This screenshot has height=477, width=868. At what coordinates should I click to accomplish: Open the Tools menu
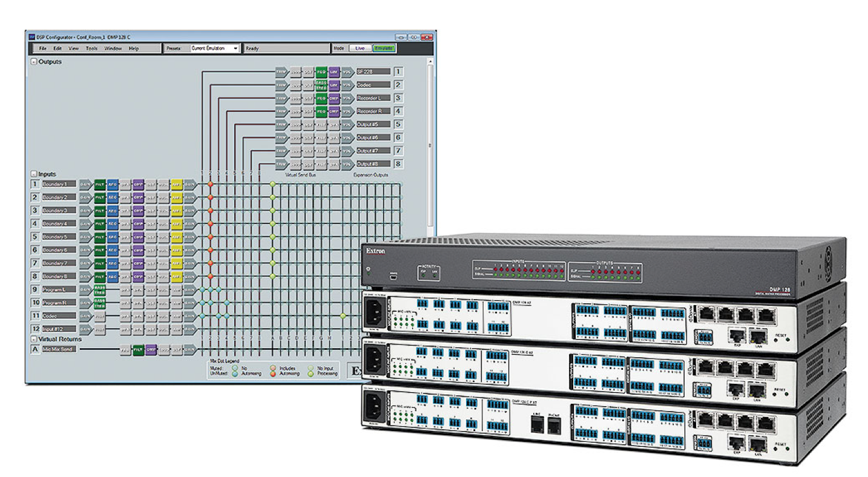(91, 48)
